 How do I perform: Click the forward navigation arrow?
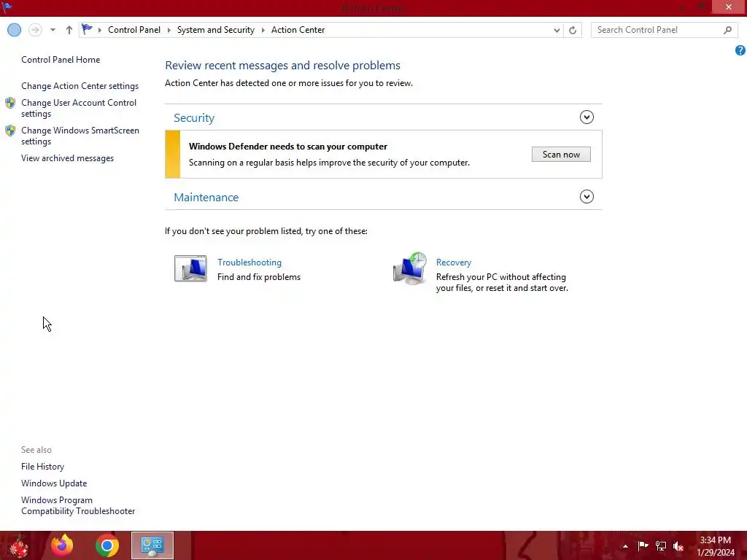pyautogui.click(x=35, y=30)
